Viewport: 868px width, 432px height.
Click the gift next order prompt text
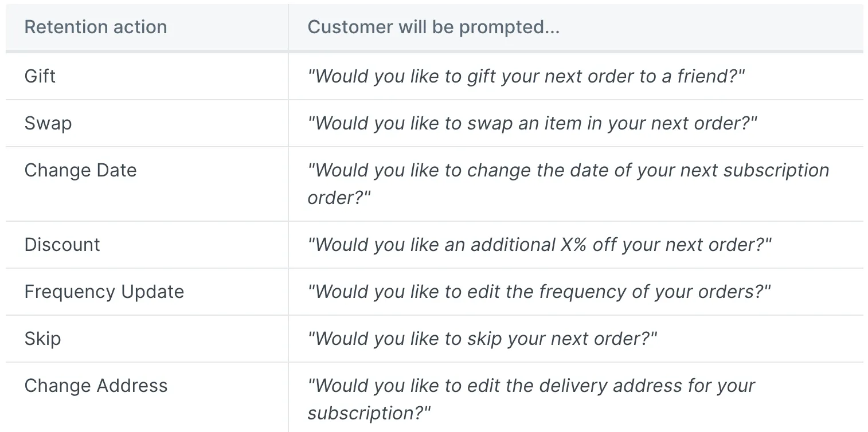point(526,76)
